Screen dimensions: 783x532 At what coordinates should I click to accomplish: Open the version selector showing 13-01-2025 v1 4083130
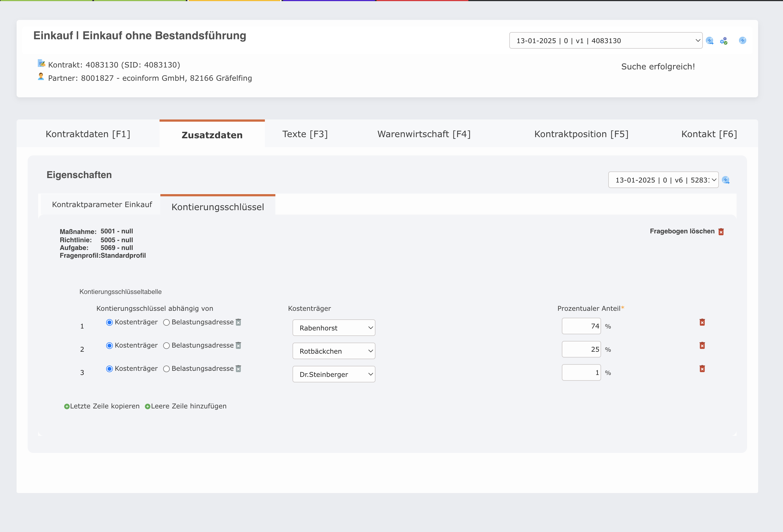[x=605, y=40]
